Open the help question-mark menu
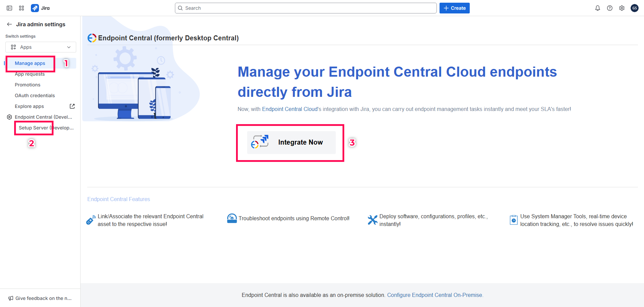This screenshot has height=307, width=644. [609, 8]
